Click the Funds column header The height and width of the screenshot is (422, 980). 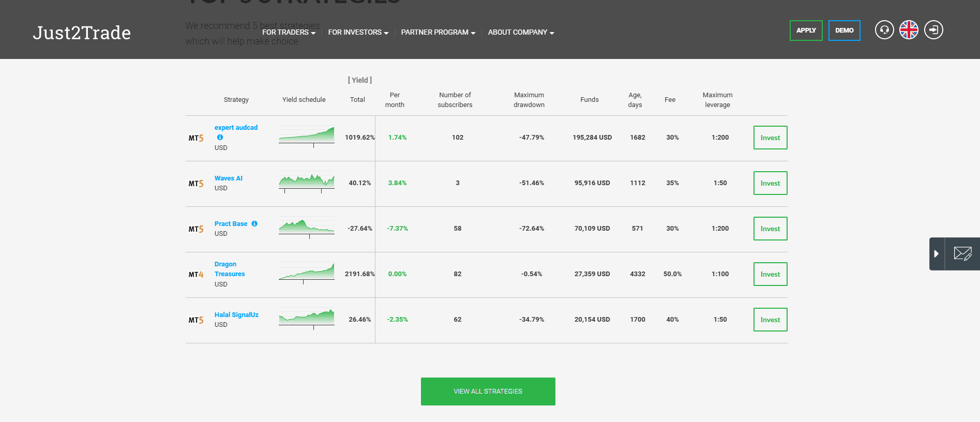(x=590, y=100)
